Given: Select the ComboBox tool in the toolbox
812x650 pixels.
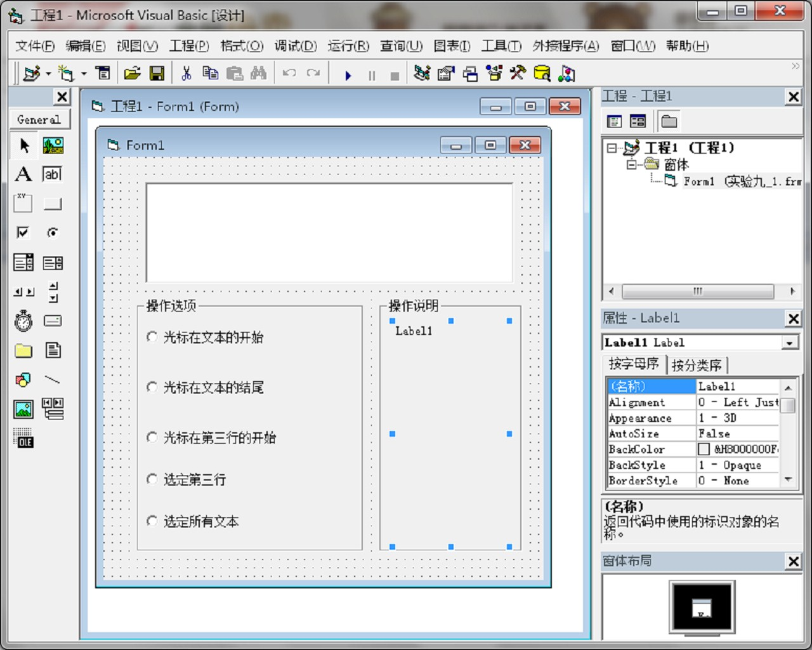Looking at the screenshot, I should coord(23,262).
